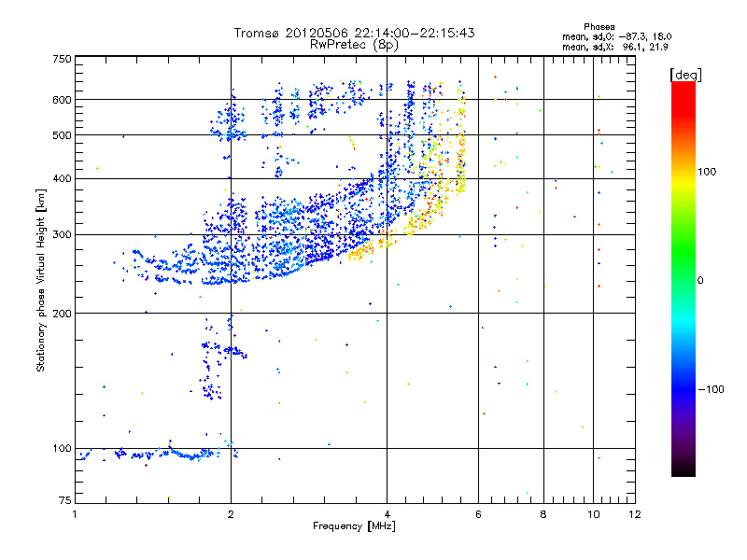Click the x-axis tick label '1'

pyautogui.click(x=75, y=514)
